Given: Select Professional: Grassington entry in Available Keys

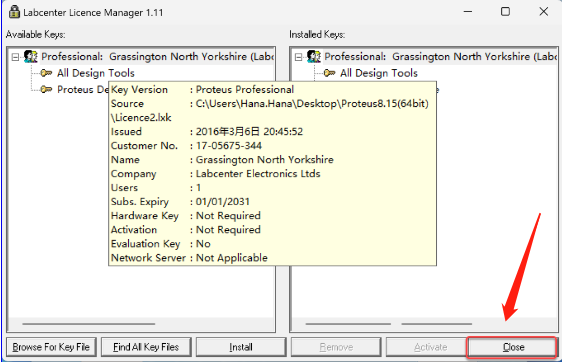Looking at the screenshot, I should point(157,57).
